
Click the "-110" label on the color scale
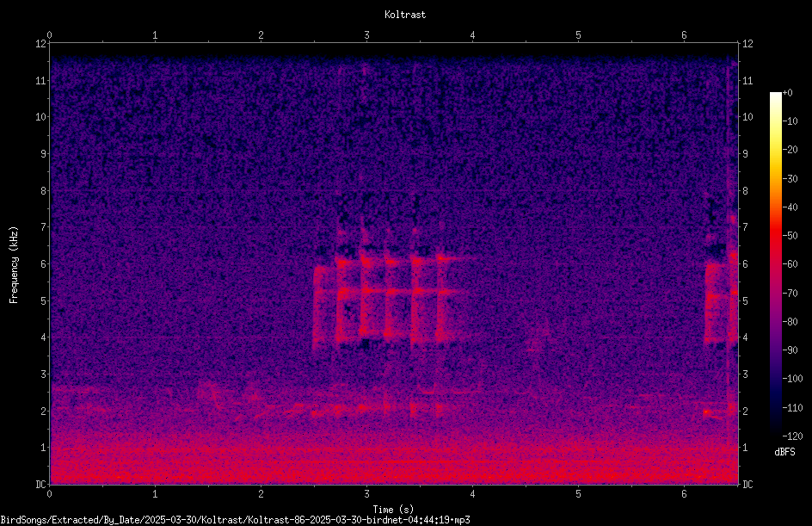click(793, 408)
